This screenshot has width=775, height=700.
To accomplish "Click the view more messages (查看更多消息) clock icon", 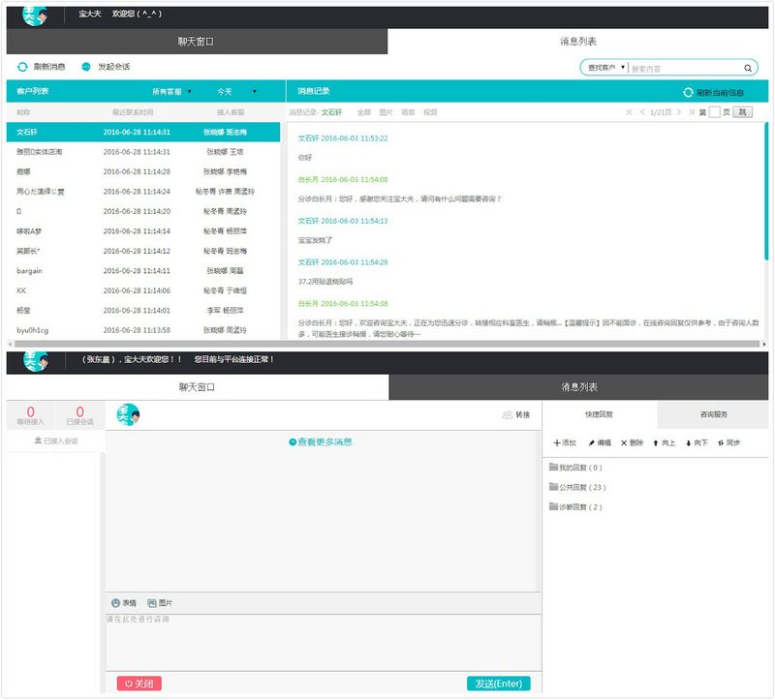I will [x=293, y=442].
